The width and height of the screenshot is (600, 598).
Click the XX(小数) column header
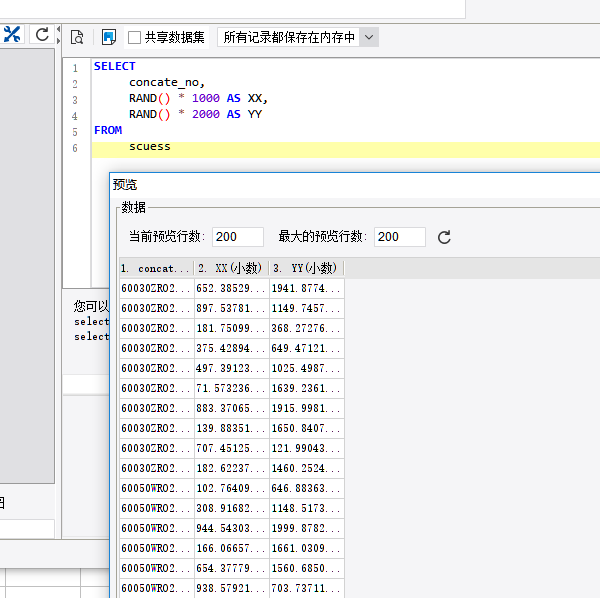(x=232, y=268)
